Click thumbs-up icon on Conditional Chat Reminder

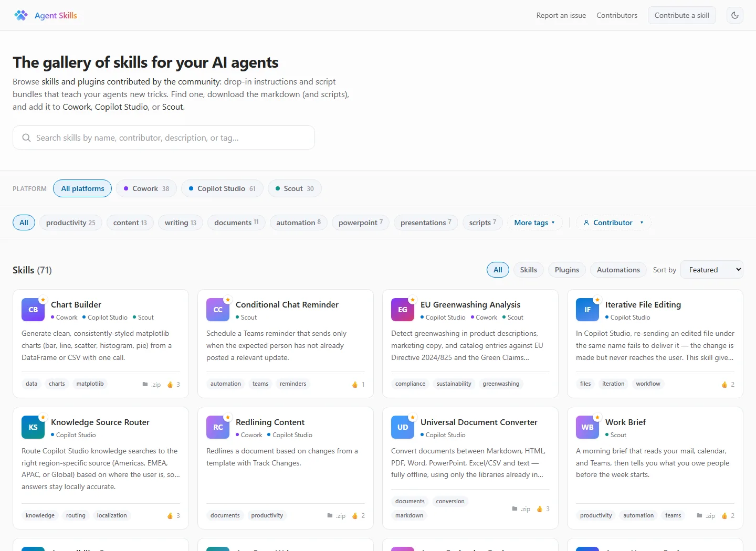click(x=355, y=385)
